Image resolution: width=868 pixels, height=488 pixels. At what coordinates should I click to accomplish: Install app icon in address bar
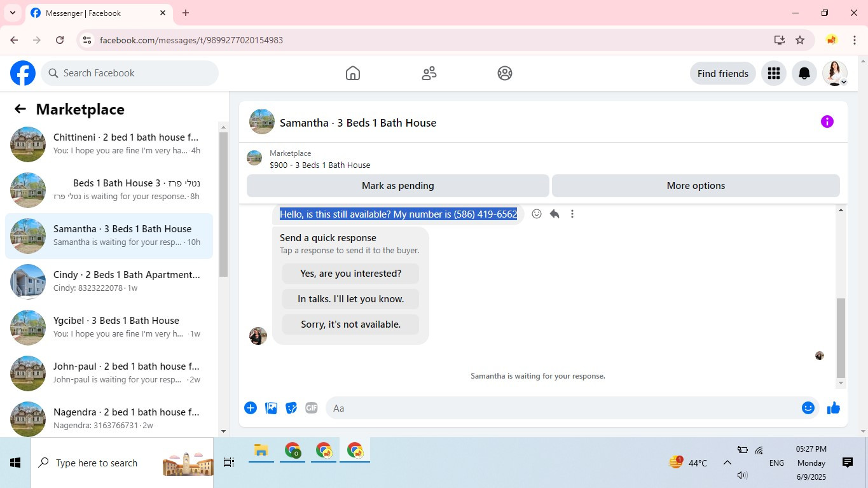click(780, 40)
